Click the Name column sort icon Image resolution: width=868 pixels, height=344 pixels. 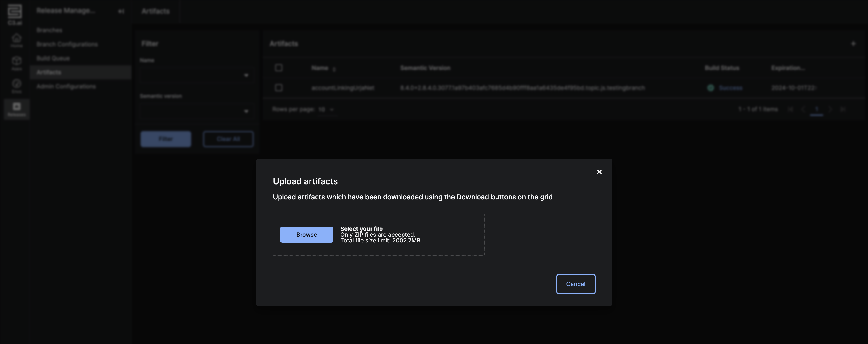pos(334,69)
